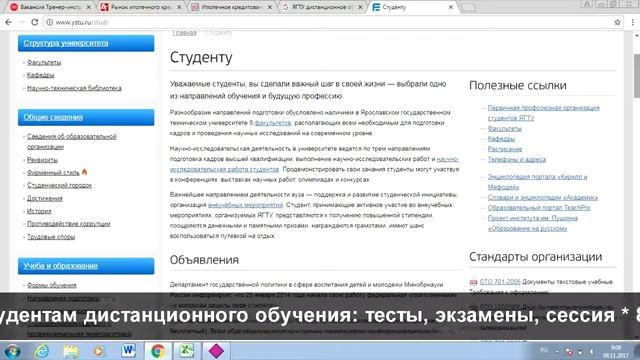Click the page vertical scrollbar thumb
Image resolution: width=640 pixels, height=360 pixels.
(x=636, y=76)
